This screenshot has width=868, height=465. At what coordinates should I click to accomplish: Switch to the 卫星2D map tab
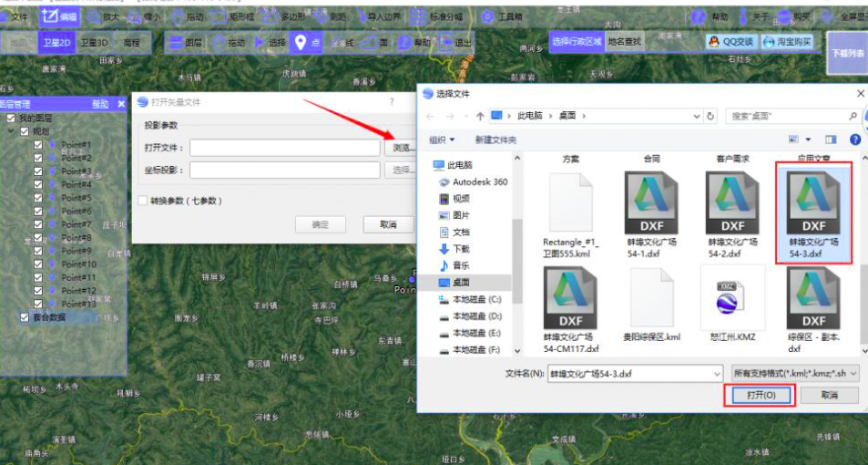pyautogui.click(x=56, y=43)
